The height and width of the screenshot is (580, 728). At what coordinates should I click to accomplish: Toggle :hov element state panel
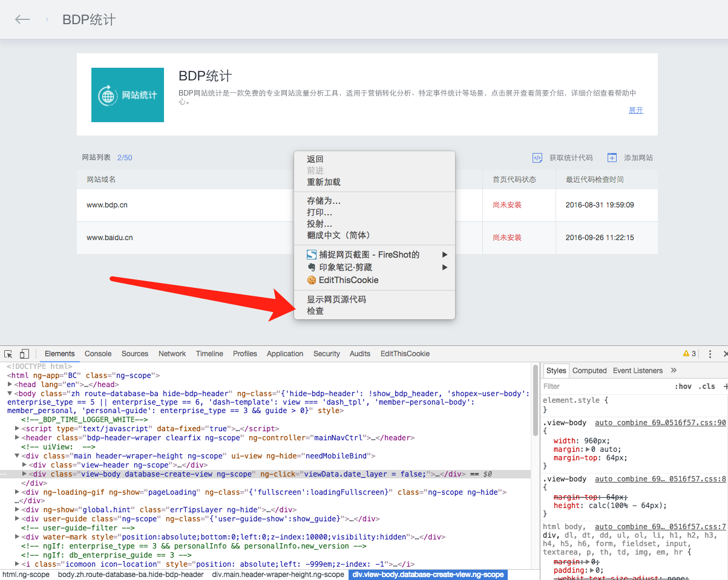(x=683, y=386)
